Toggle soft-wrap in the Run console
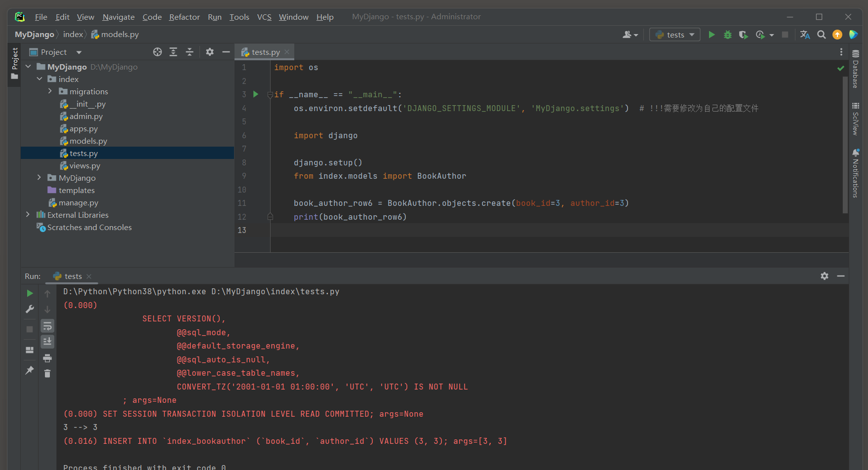868x470 pixels. click(x=47, y=326)
